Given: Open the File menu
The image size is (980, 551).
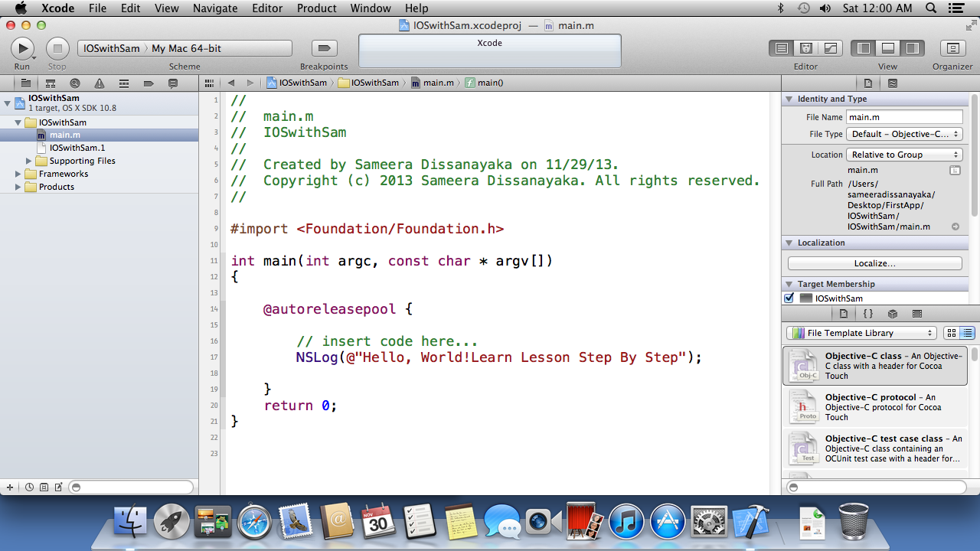Looking at the screenshot, I should tap(97, 8).
